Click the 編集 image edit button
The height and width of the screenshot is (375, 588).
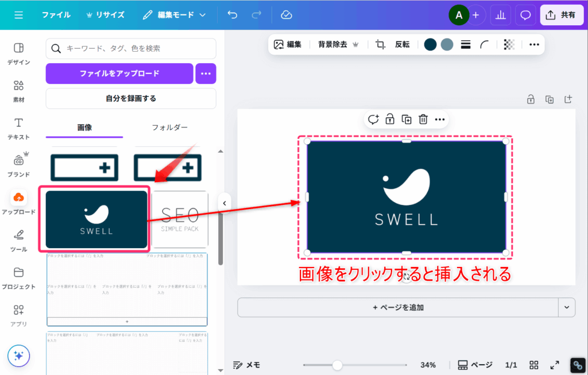tap(288, 45)
